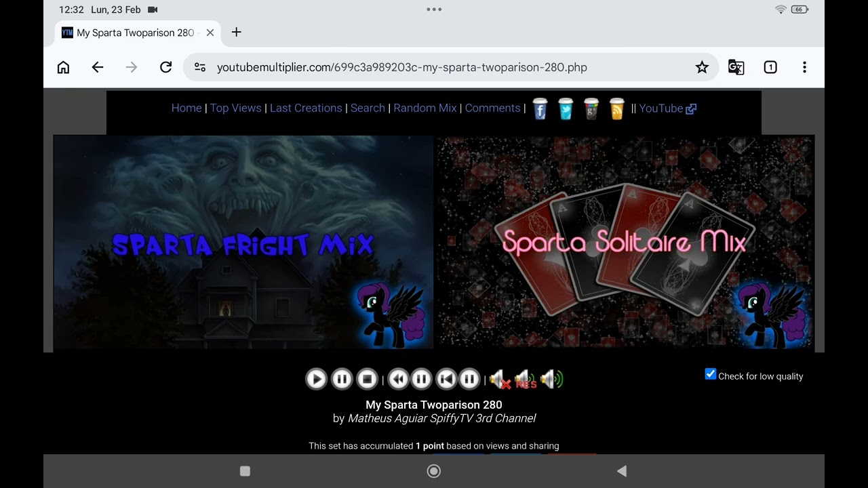Pause all videos using pause button beside play
The height and width of the screenshot is (488, 868).
342,379
